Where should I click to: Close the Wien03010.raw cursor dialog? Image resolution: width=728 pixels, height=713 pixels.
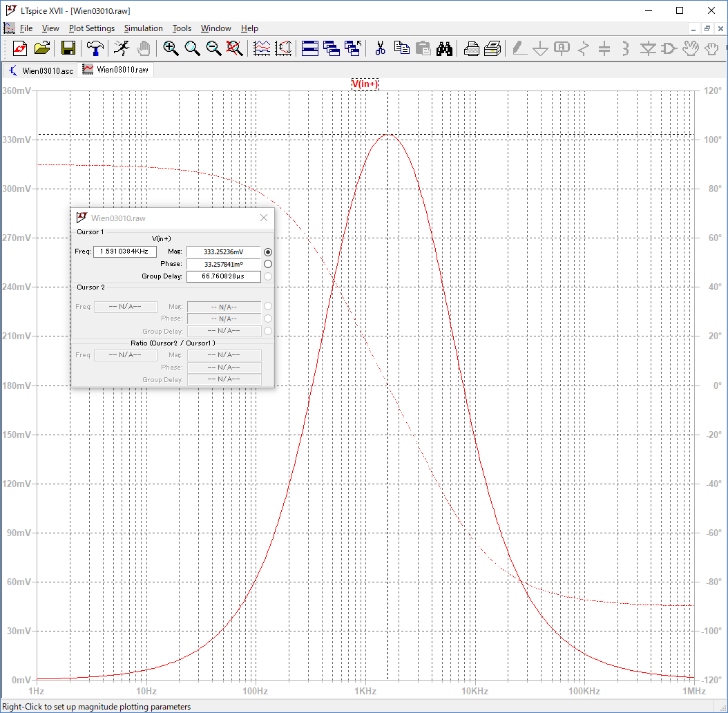coord(263,218)
